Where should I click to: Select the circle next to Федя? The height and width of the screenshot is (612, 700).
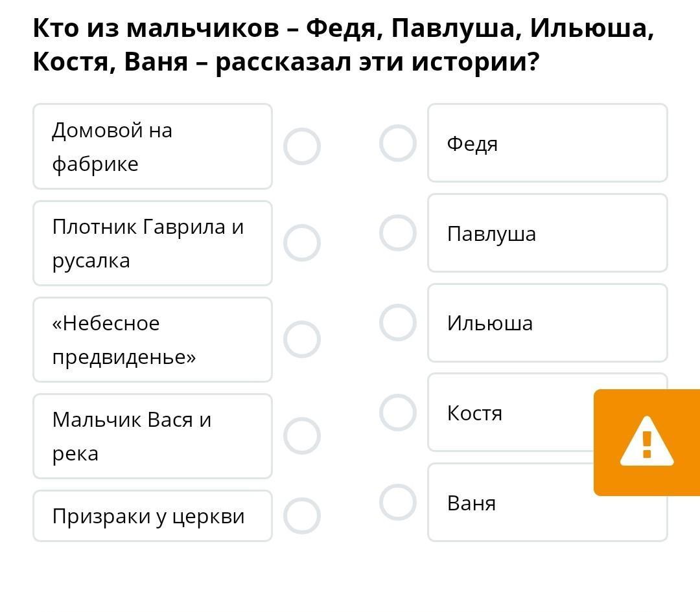(397, 143)
